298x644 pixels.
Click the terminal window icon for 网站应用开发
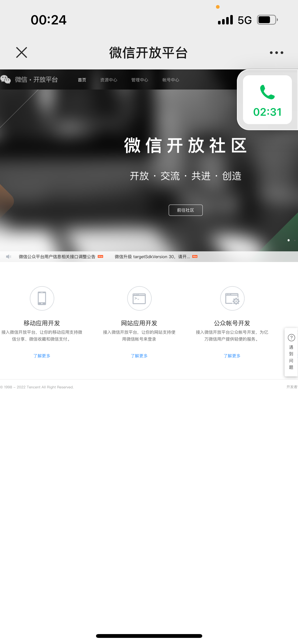pyautogui.click(x=139, y=298)
